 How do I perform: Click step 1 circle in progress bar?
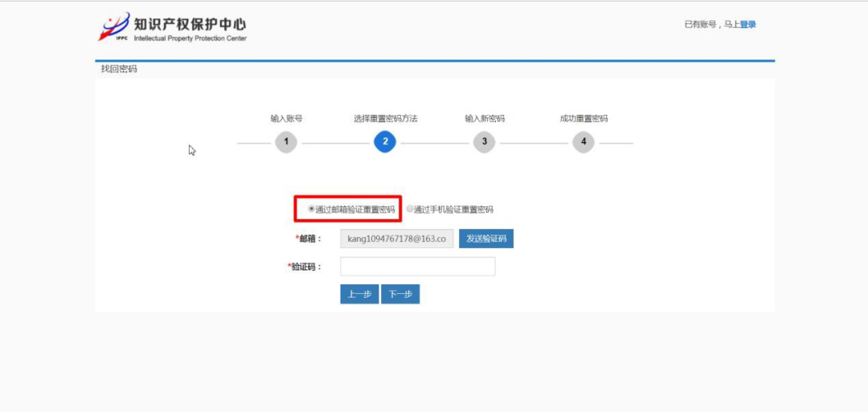pyautogui.click(x=286, y=143)
